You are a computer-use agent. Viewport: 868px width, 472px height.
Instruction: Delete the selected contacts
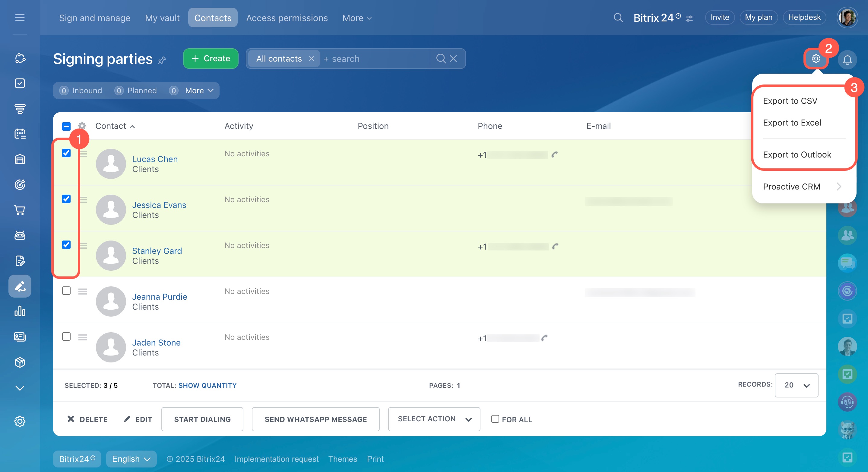pyautogui.click(x=87, y=419)
